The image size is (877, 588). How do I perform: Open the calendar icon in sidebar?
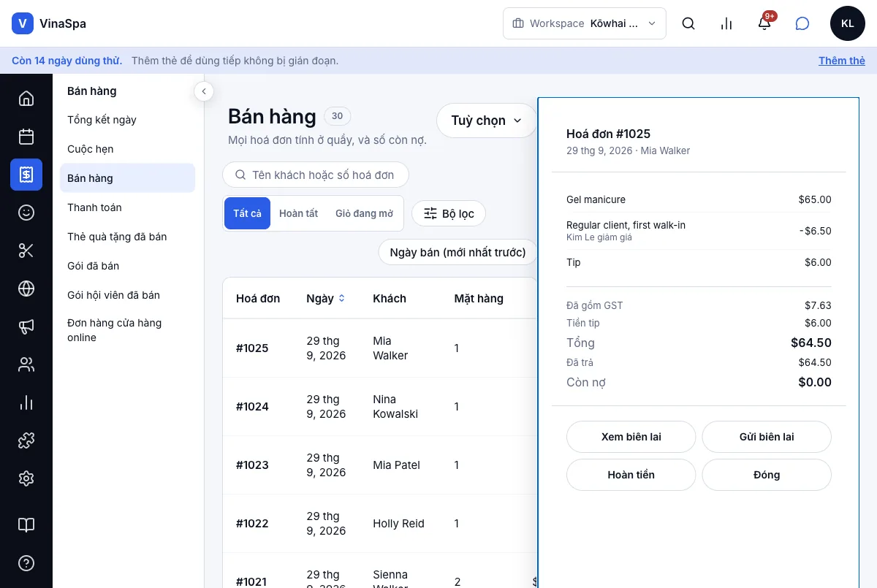click(x=26, y=137)
